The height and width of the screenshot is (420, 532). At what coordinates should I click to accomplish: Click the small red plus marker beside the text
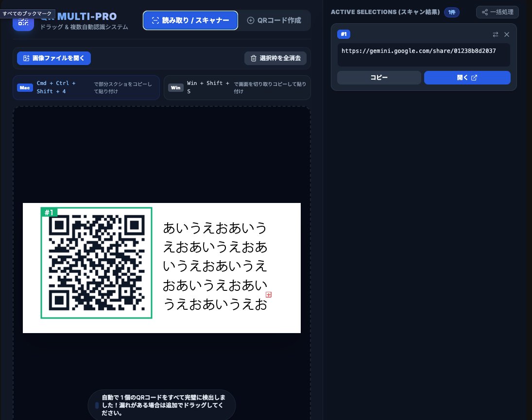coord(269,295)
